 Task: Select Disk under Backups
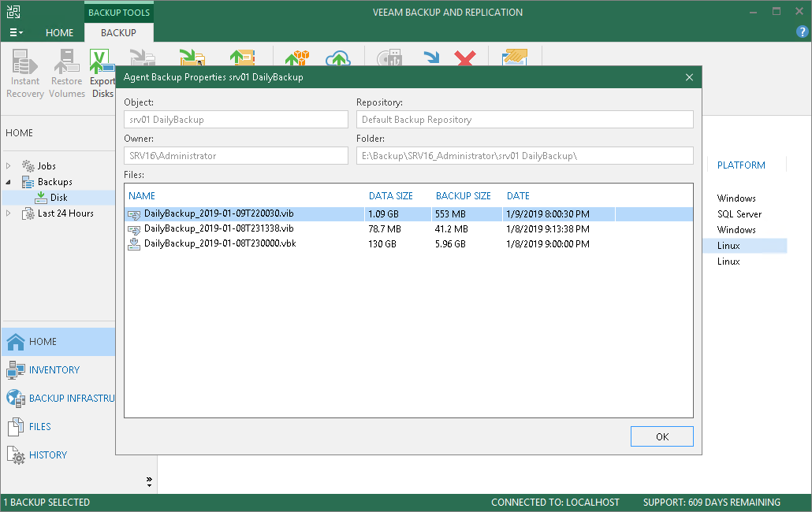point(58,198)
